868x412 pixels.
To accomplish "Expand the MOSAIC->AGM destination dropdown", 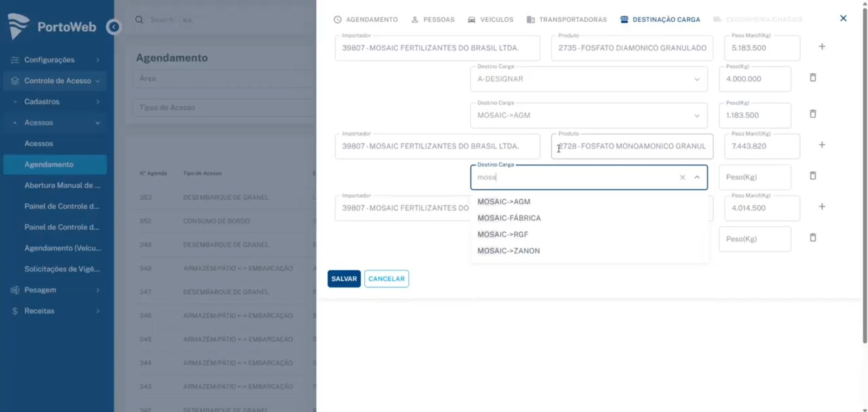I will 697,116.
